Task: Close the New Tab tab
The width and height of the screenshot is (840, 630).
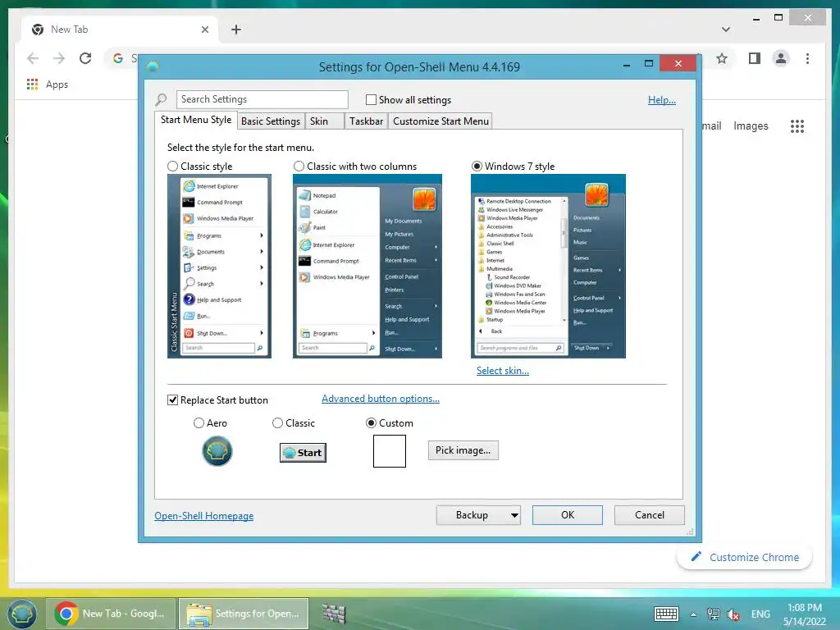Action: [x=204, y=30]
